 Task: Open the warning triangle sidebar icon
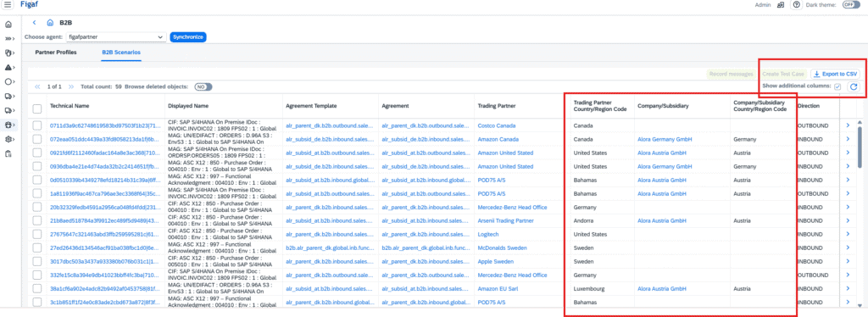[x=8, y=68]
